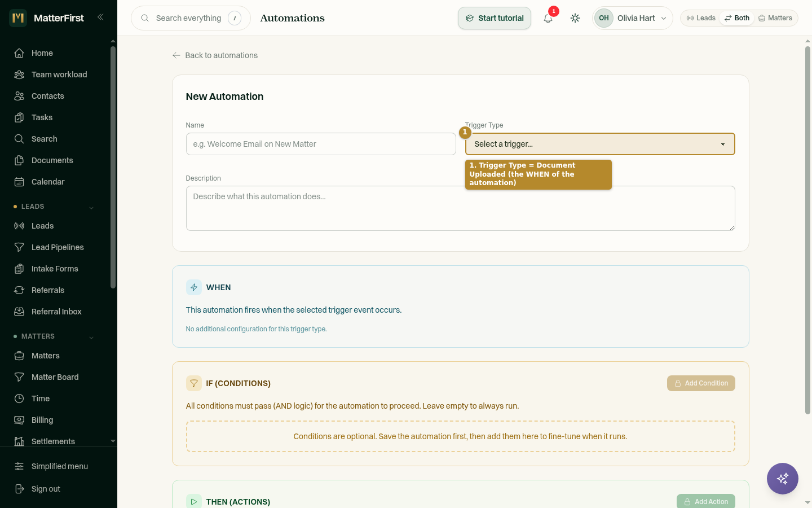Screen dimensions: 812x508
Task: Switch view mode to Both
Action: 737,18
